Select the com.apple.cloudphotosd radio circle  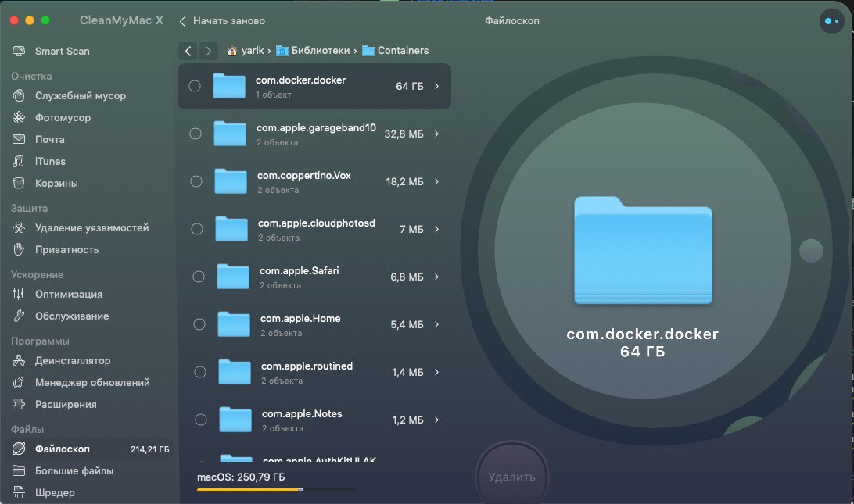[x=197, y=229]
